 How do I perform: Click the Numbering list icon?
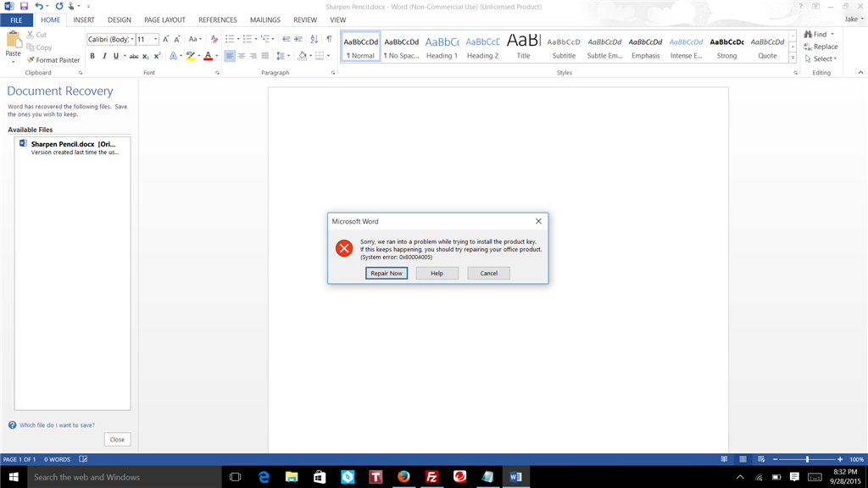click(x=248, y=39)
